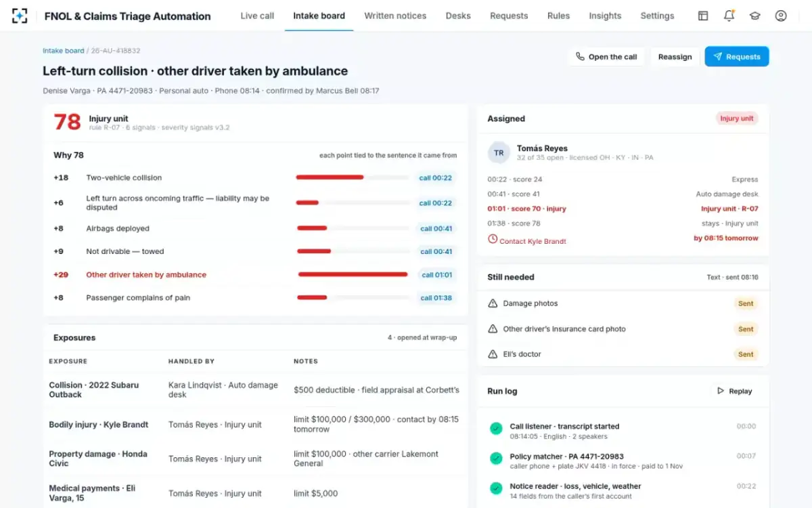Click Sent status for Eli's doctor
The image size is (812, 508).
[746, 354]
